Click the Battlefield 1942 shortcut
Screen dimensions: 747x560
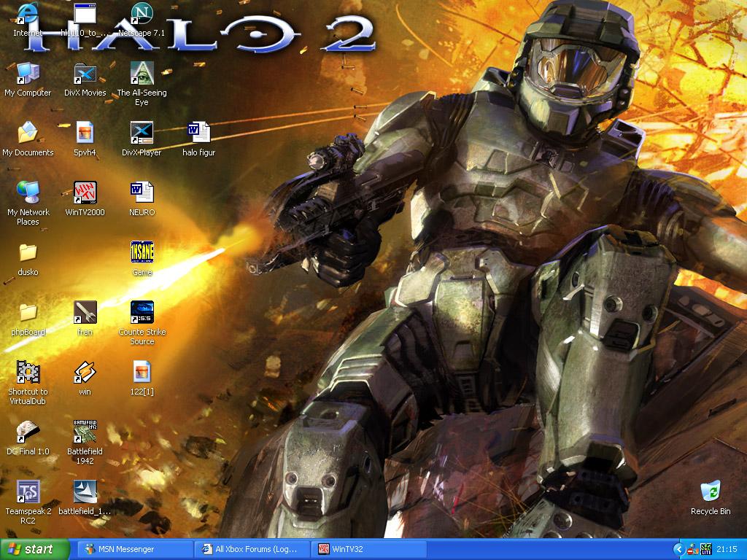[x=85, y=432]
